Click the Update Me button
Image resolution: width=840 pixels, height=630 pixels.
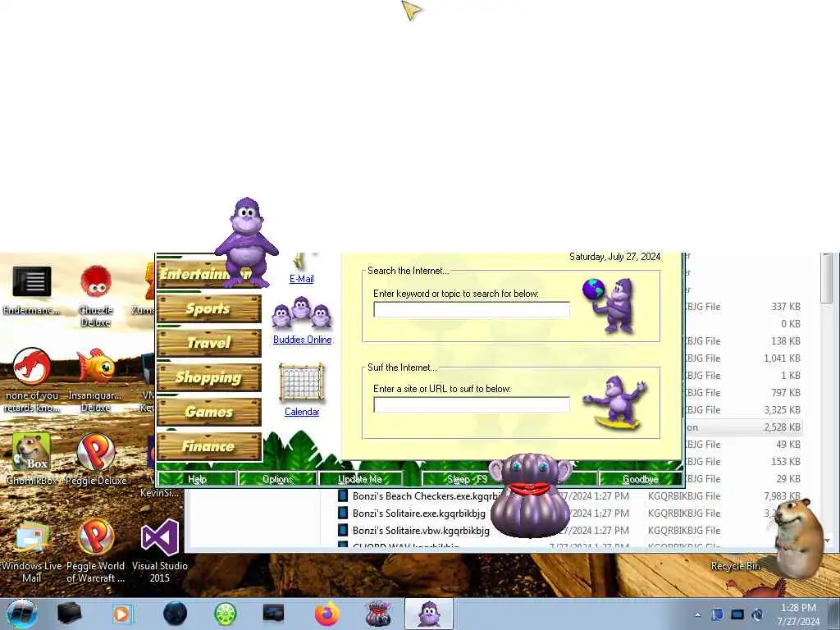[x=359, y=479]
